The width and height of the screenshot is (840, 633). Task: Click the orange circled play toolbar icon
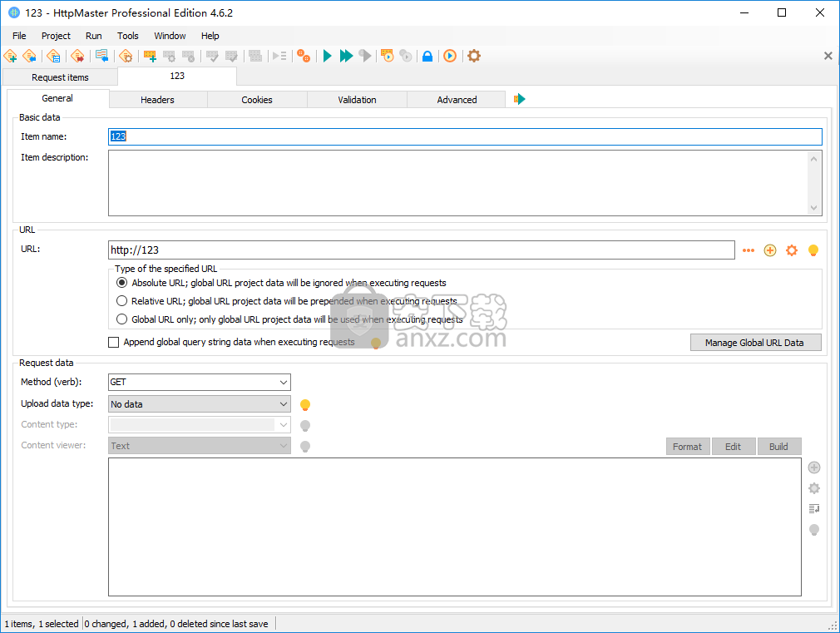(x=450, y=56)
